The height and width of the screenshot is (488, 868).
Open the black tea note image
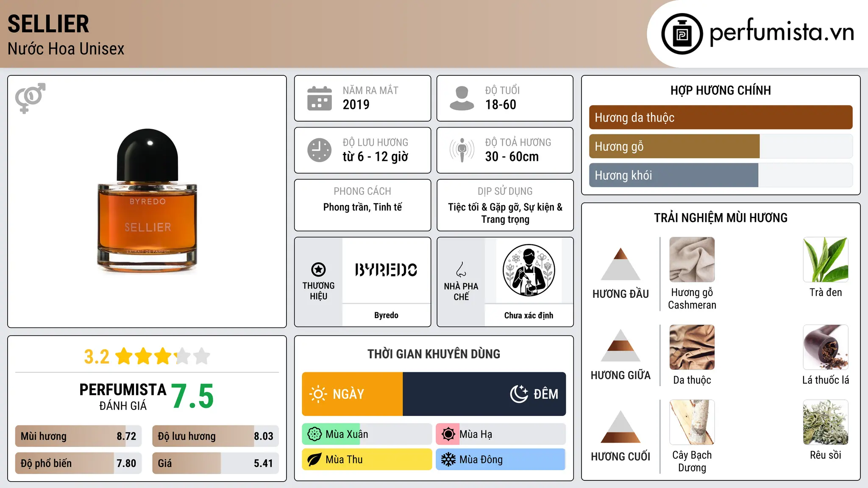(826, 260)
